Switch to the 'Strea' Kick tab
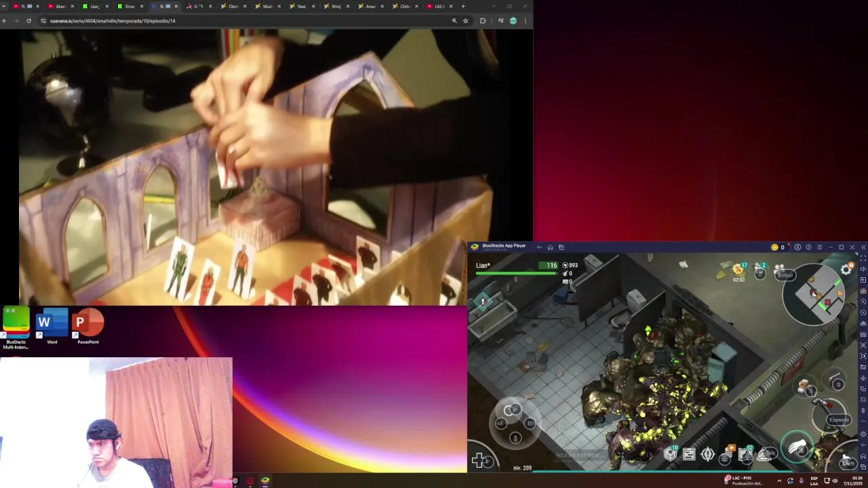Screen dimensions: 868x488 pos(130,6)
